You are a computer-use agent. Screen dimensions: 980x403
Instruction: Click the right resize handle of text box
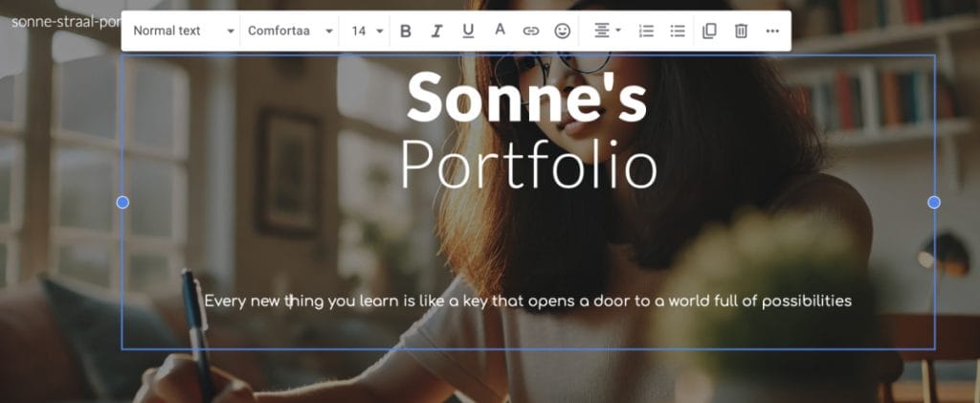tap(934, 202)
